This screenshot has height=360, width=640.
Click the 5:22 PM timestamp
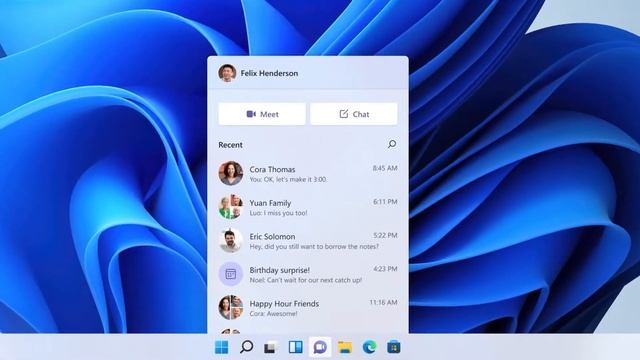[x=385, y=235]
